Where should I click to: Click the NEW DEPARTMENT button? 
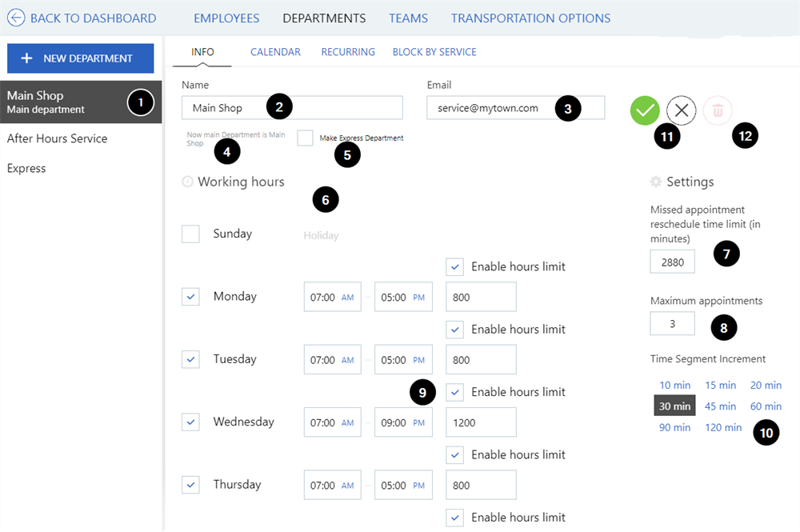point(80,58)
